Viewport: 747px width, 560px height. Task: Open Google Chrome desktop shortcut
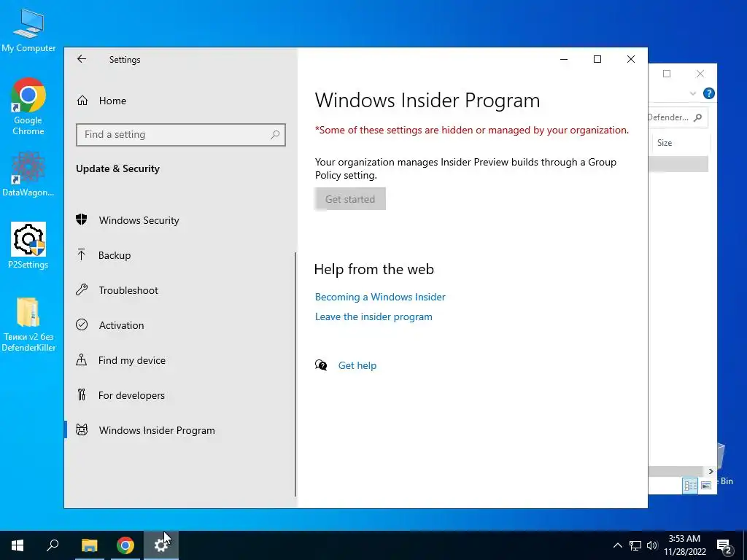28,106
